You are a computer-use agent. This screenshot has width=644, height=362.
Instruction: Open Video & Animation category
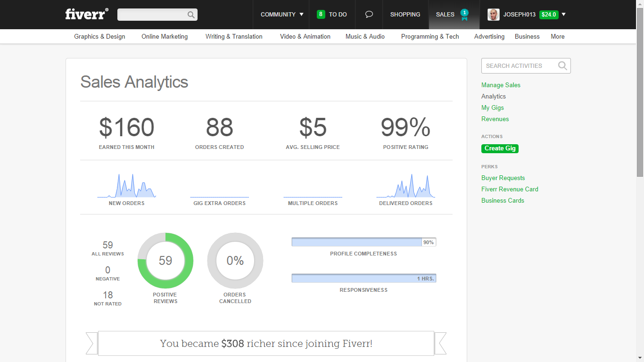click(x=305, y=36)
